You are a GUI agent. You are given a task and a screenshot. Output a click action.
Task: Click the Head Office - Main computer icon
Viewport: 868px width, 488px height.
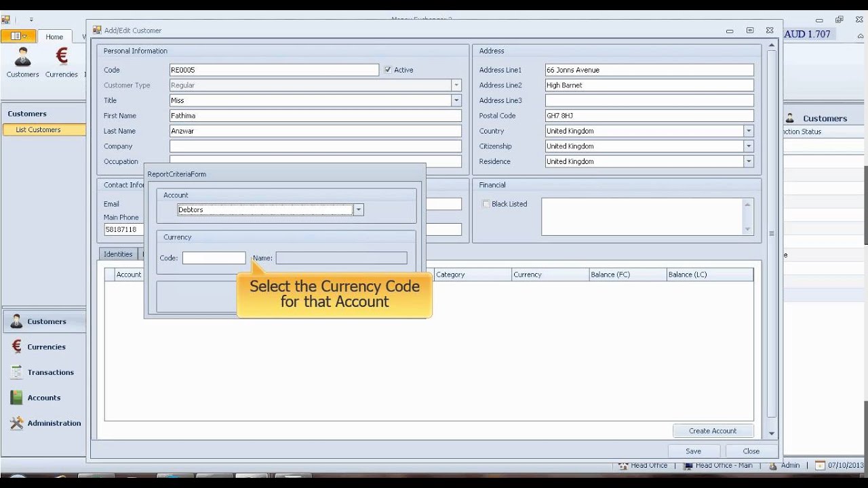(x=688, y=466)
